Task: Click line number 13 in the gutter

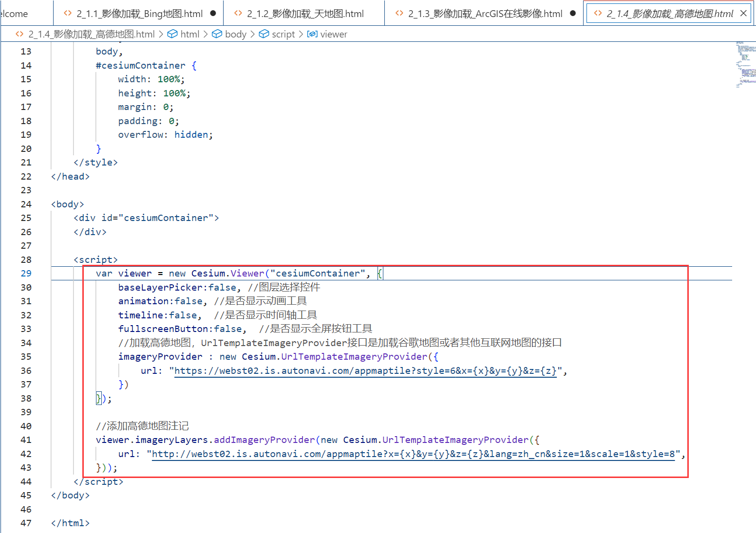Action: tap(26, 52)
